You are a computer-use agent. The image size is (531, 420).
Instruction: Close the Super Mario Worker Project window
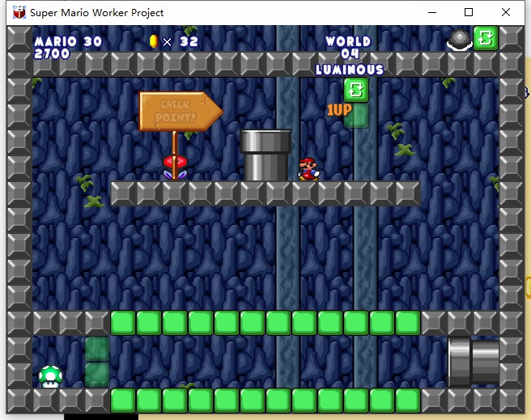[x=506, y=12]
